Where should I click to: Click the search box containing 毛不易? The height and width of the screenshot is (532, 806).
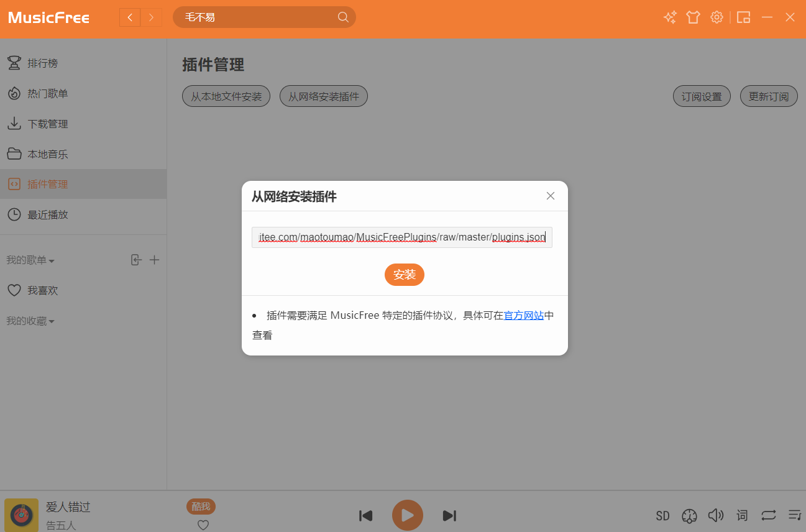point(264,17)
